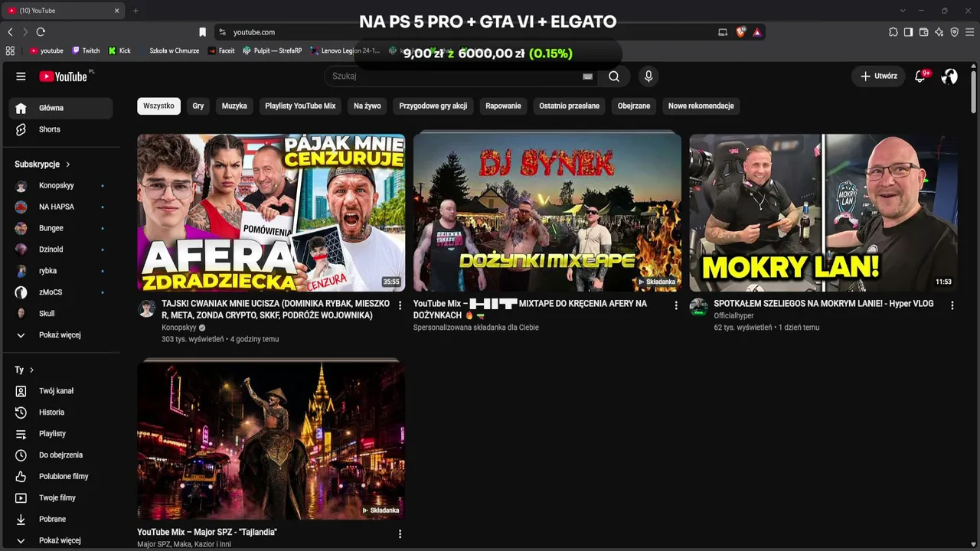
Task: Open Officialhyper channel avatar beside the video title
Action: point(698,308)
